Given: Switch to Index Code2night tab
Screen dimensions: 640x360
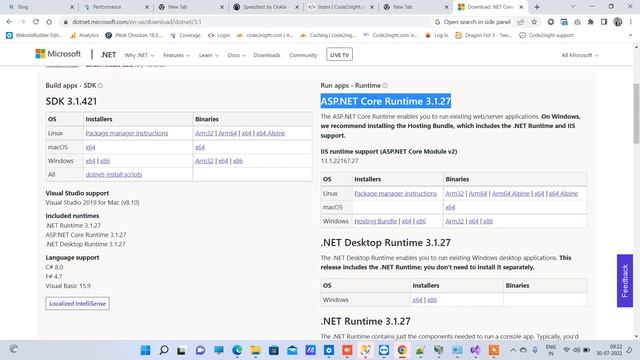Looking at the screenshot, I should click(x=341, y=7).
